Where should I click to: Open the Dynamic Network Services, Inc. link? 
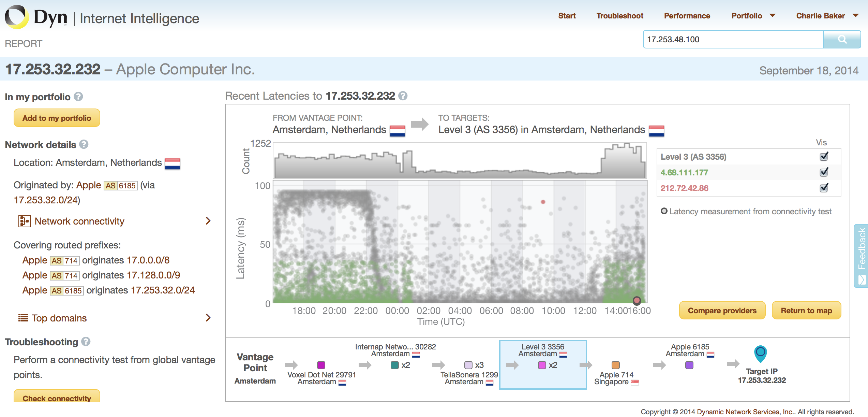[x=746, y=412]
